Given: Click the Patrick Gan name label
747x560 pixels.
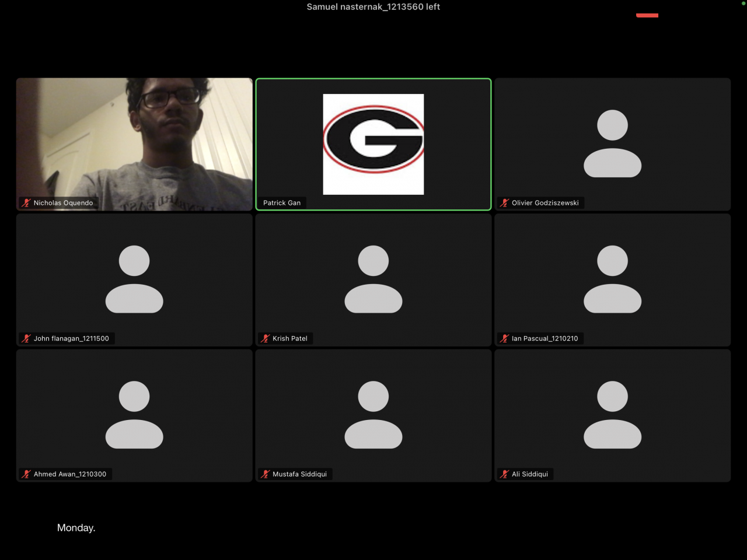Looking at the screenshot, I should 282,203.
